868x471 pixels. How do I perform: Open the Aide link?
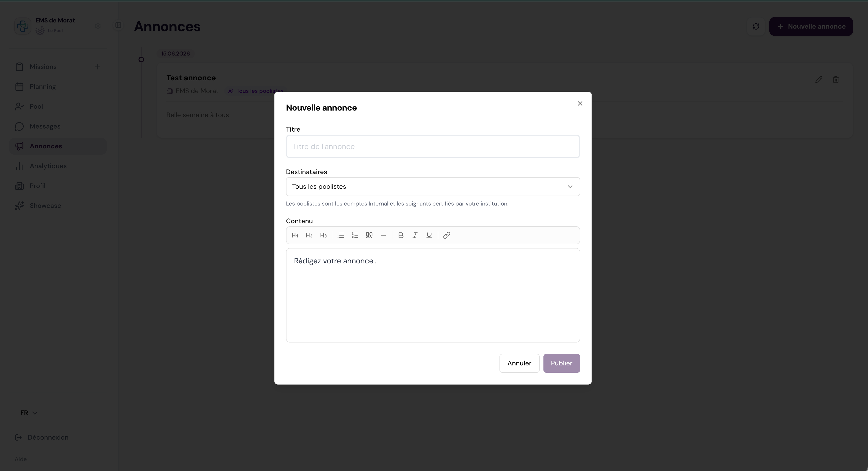[x=21, y=459]
